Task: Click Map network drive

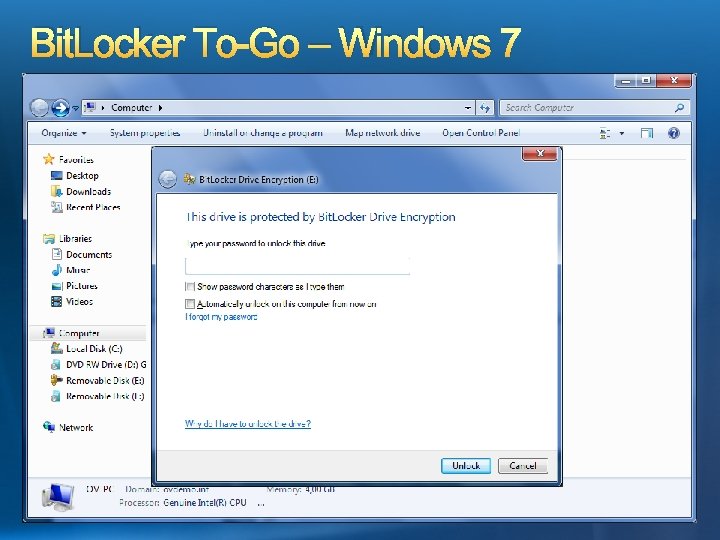Action: pyautogui.click(x=382, y=133)
